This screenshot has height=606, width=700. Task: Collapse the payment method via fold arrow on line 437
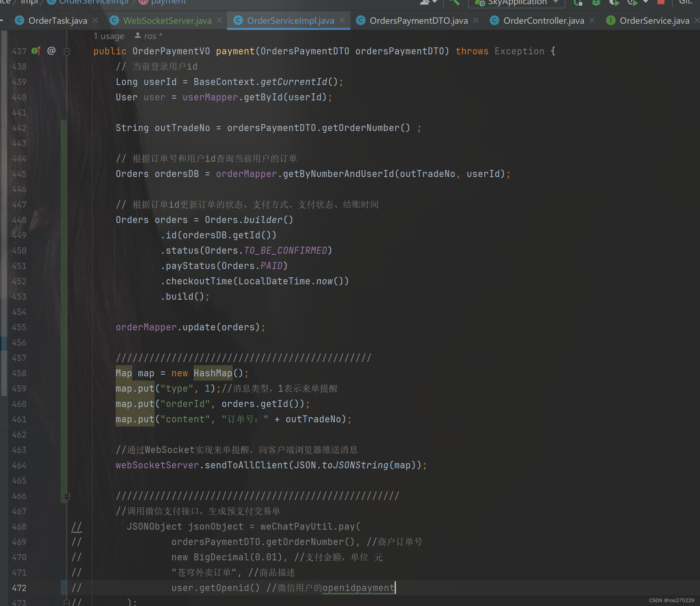pos(67,51)
